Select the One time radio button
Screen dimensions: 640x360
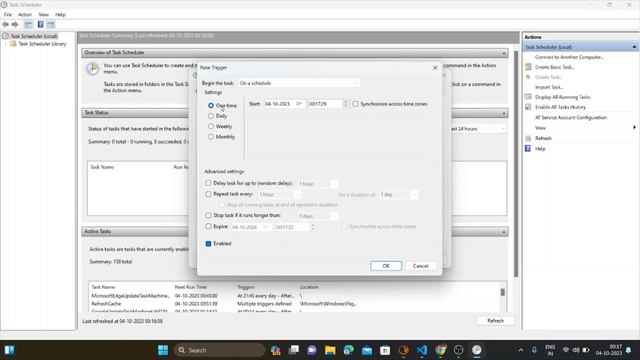(211, 105)
